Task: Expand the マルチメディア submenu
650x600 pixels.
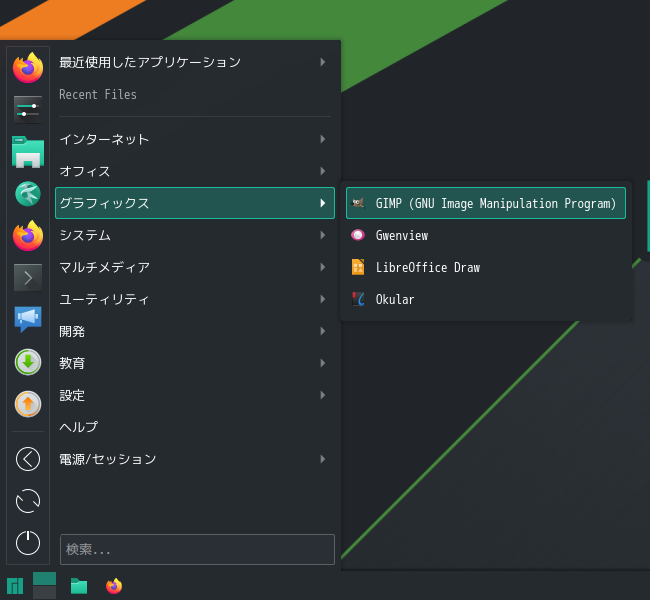Action: click(195, 267)
